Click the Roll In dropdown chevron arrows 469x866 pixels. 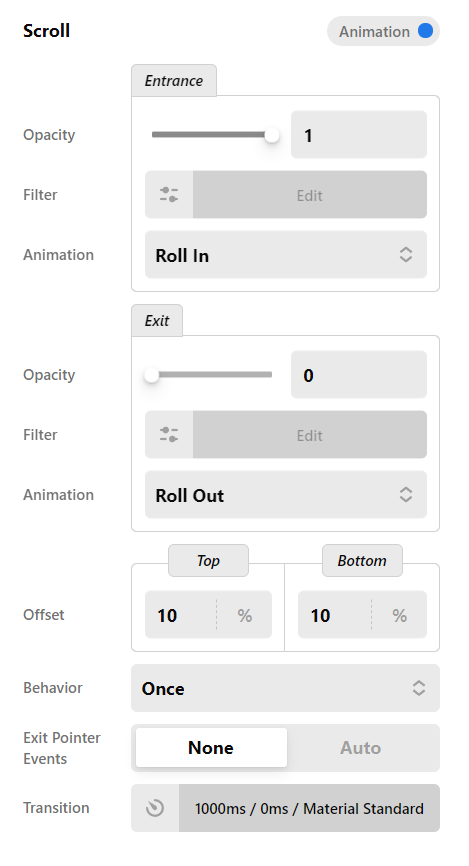[406, 255]
